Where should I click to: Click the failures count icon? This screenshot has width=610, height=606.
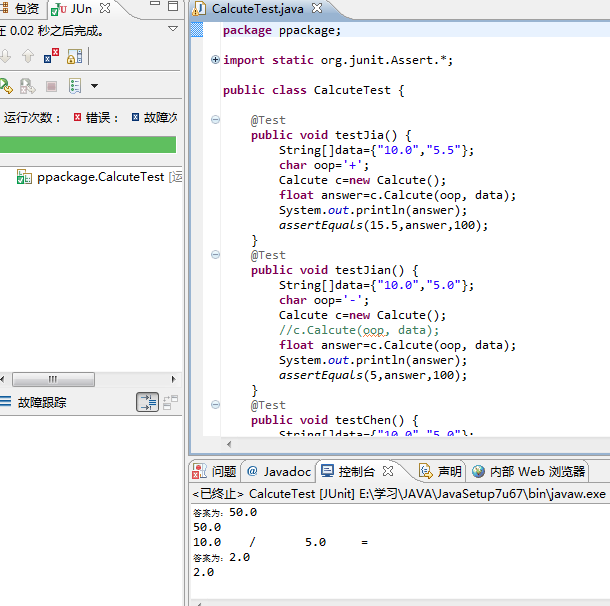[135, 117]
